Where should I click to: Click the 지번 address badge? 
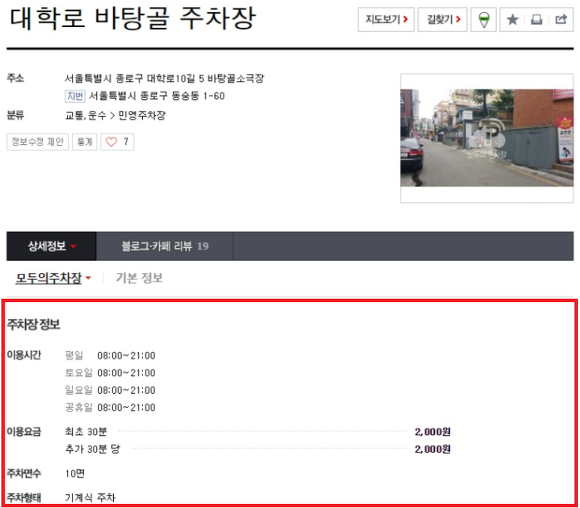[75, 96]
